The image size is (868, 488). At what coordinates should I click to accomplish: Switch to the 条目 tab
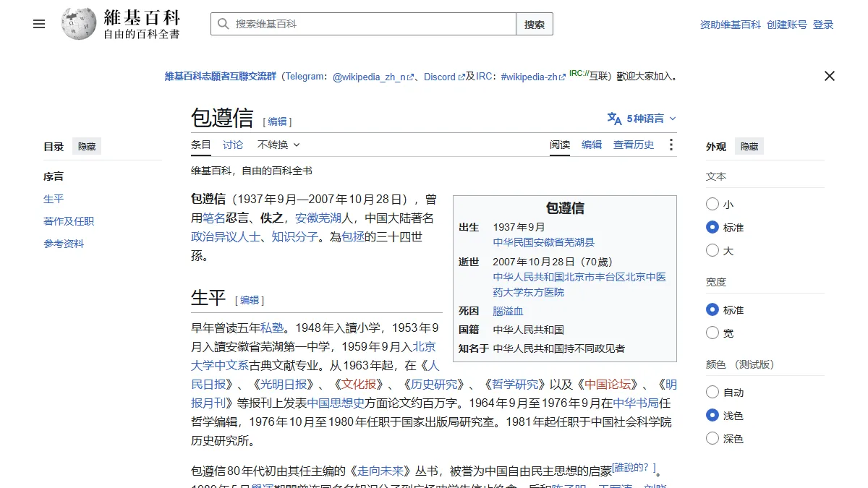(201, 145)
